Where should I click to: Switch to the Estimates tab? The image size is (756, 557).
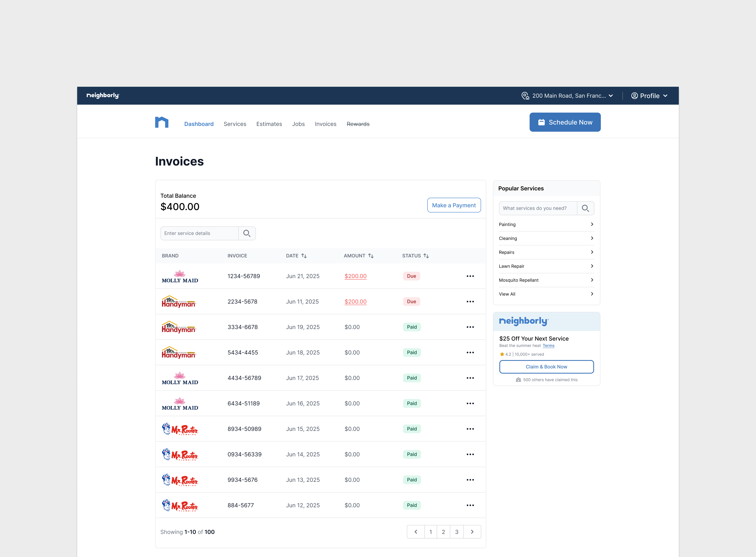pyautogui.click(x=269, y=124)
